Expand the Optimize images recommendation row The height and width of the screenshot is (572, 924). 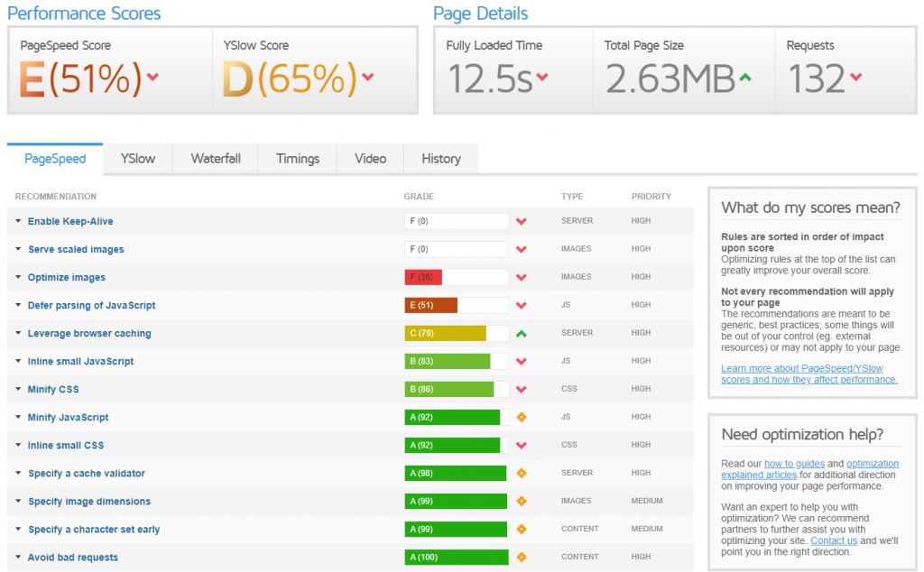pos(66,277)
